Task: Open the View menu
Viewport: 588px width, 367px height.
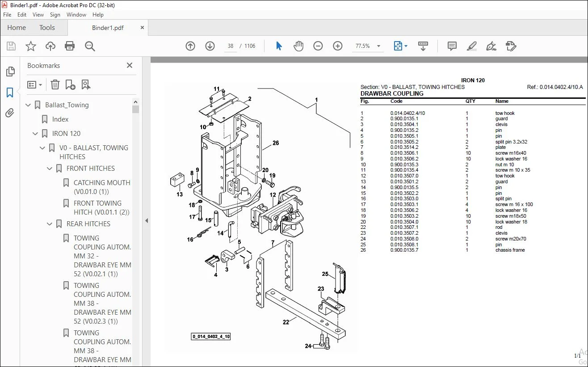Action: 38,15
